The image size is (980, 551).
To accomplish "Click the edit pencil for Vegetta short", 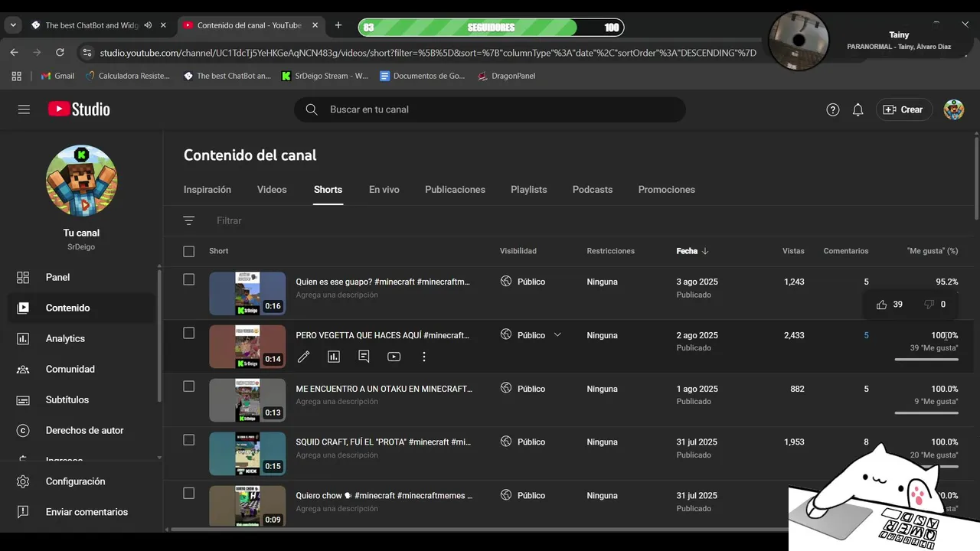I will [304, 357].
